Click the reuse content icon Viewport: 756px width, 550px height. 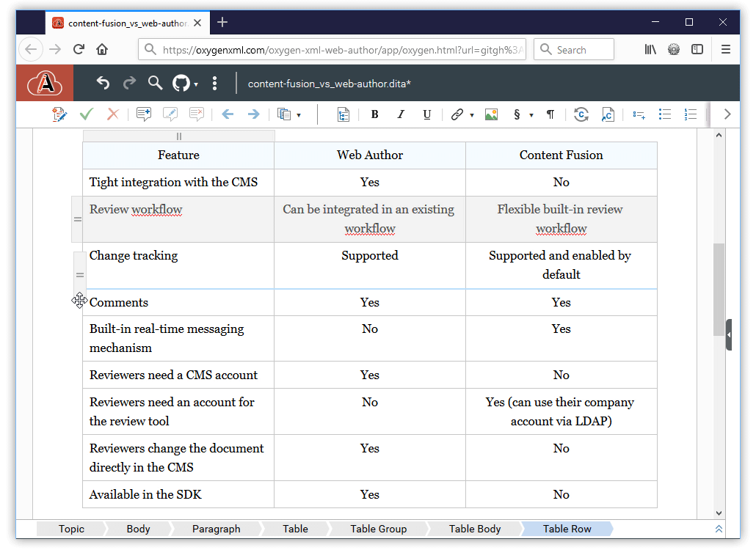581,114
